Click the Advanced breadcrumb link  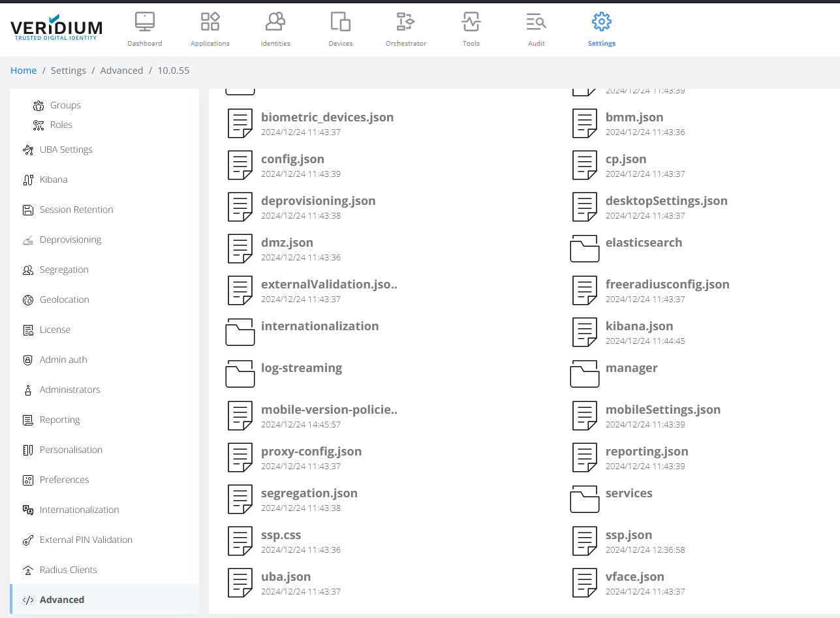(x=121, y=70)
